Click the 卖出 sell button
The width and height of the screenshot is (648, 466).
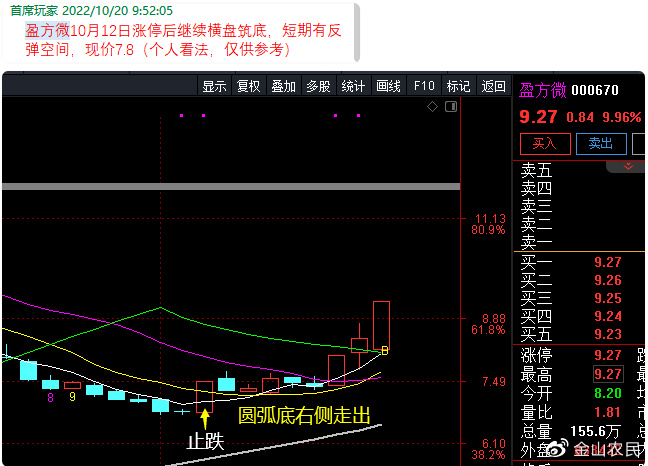tap(599, 144)
